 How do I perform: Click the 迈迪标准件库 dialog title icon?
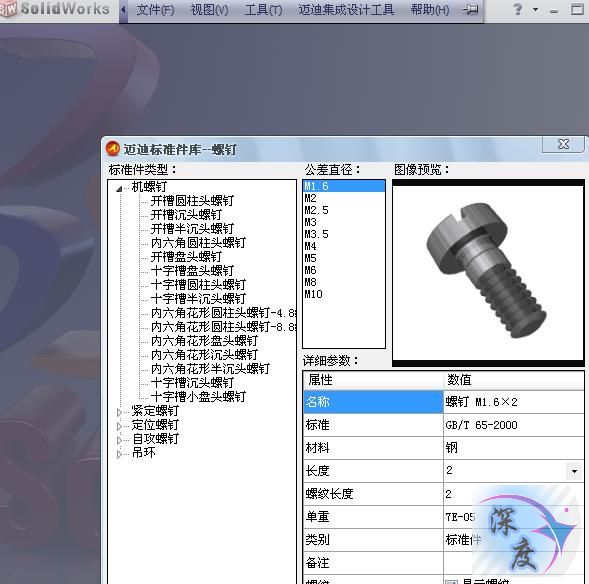click(113, 149)
